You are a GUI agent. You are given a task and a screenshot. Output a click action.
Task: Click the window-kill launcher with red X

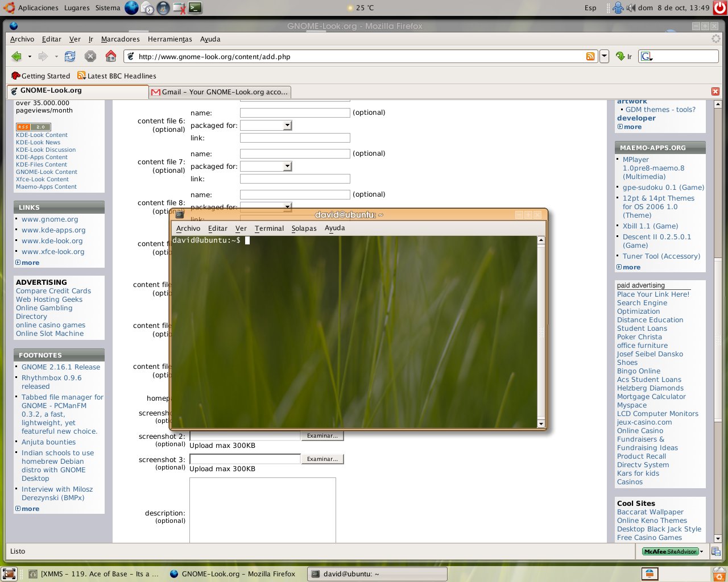pyautogui.click(x=179, y=8)
